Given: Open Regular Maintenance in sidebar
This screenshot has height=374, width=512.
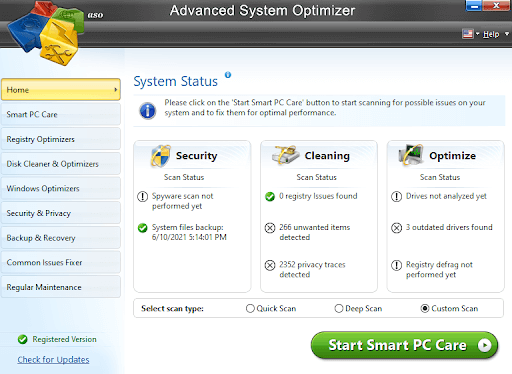Looking at the screenshot, I should click(x=61, y=287).
